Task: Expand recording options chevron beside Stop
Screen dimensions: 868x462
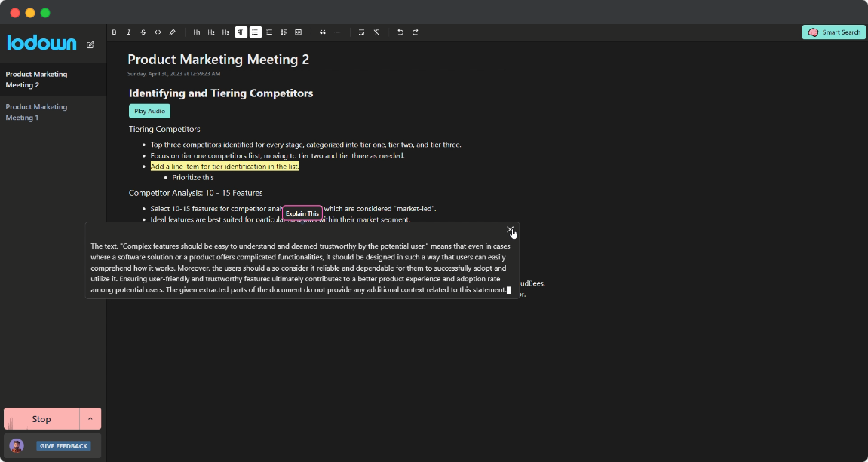Action: point(90,419)
